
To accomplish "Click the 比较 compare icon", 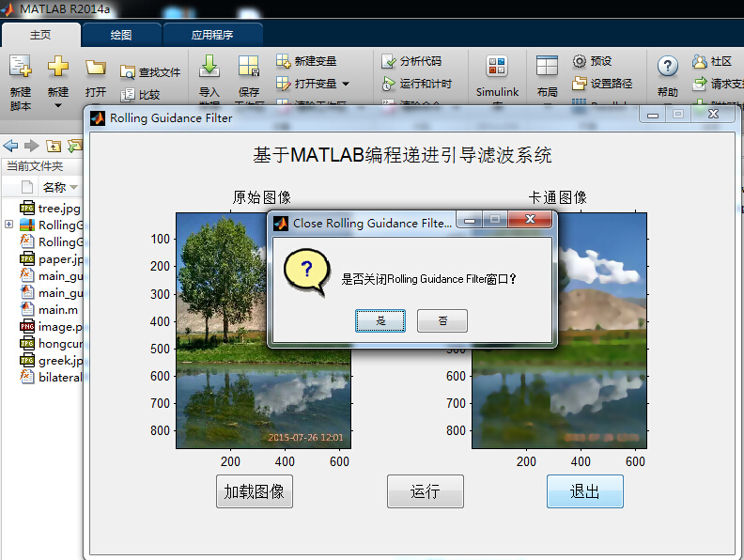I will (x=127, y=95).
